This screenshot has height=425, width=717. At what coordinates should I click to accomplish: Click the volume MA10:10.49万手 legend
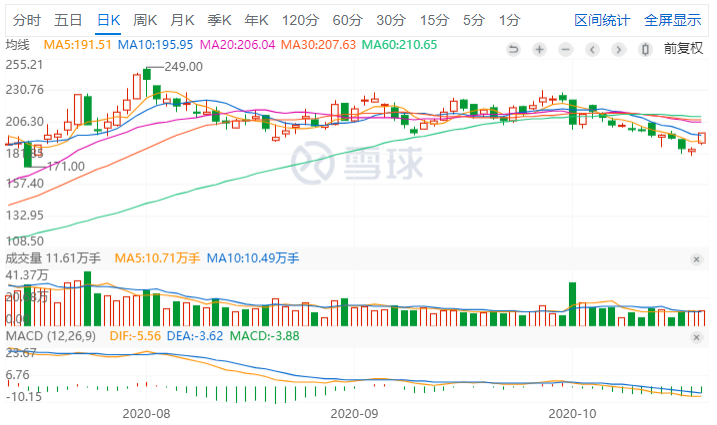coord(253,258)
